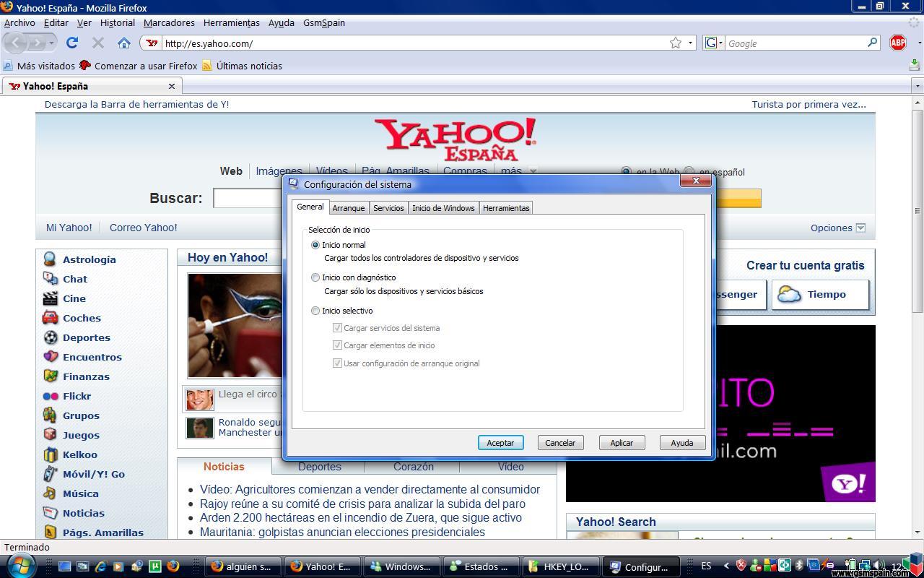Click the Firefox home button
Viewport: 924px width, 578px height.
pyautogui.click(x=124, y=43)
